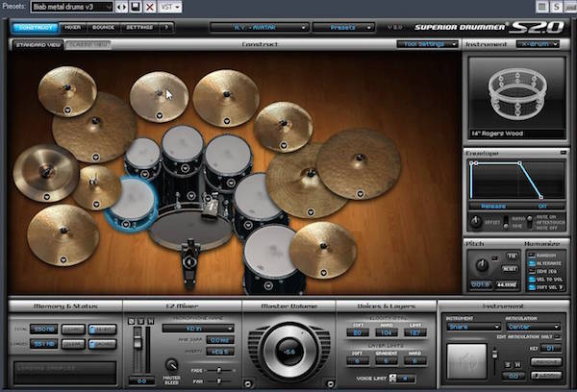Screen dimensions: 577x392
Task: Click the Fix pitch button
Action: coord(512,256)
